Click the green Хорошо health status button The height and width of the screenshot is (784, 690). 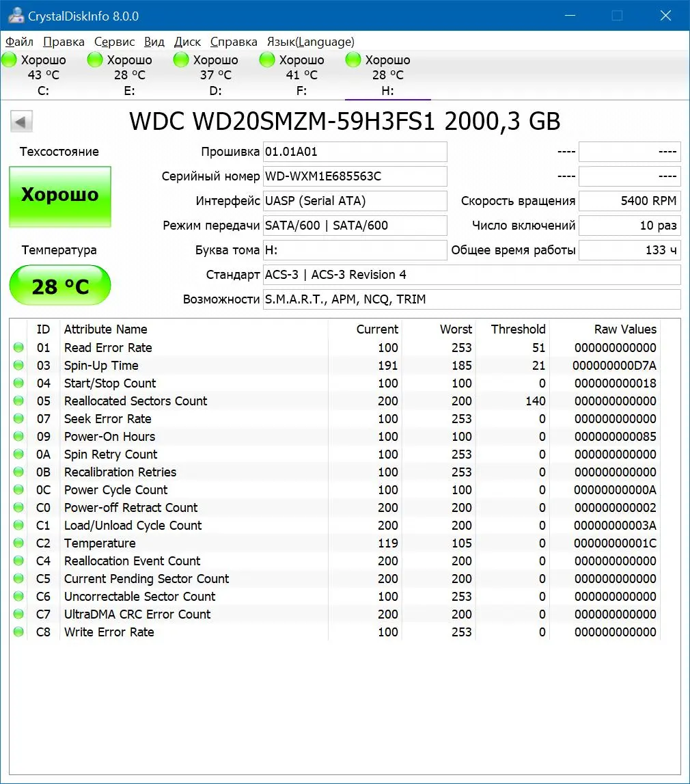(x=60, y=196)
